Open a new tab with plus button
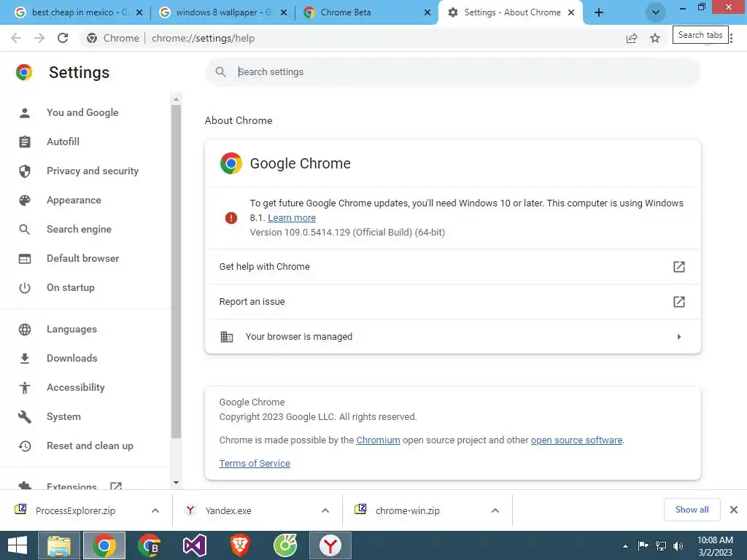Screen dimensions: 747x560 [x=599, y=12]
